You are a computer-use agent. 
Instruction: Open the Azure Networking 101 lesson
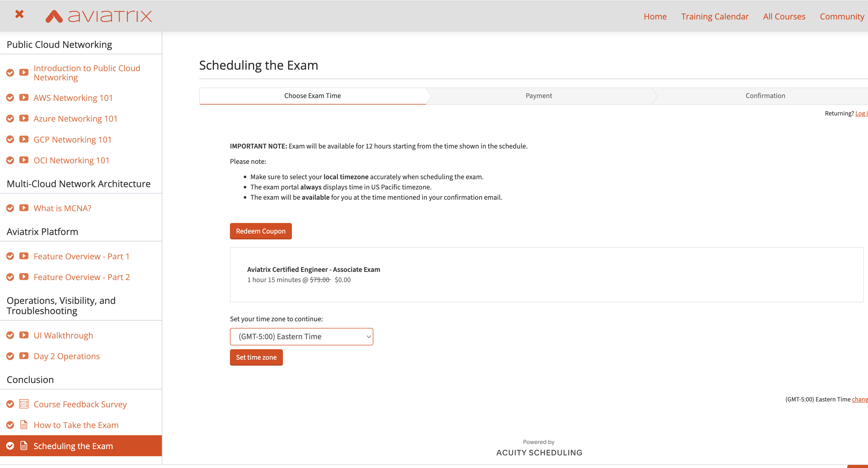tap(76, 119)
